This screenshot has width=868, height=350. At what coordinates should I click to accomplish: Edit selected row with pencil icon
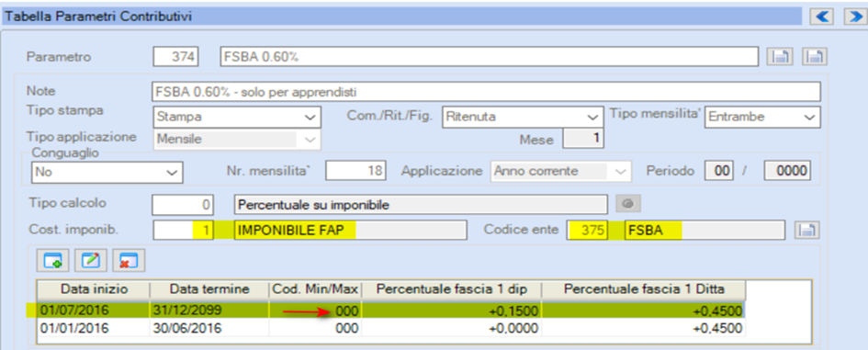(90, 261)
